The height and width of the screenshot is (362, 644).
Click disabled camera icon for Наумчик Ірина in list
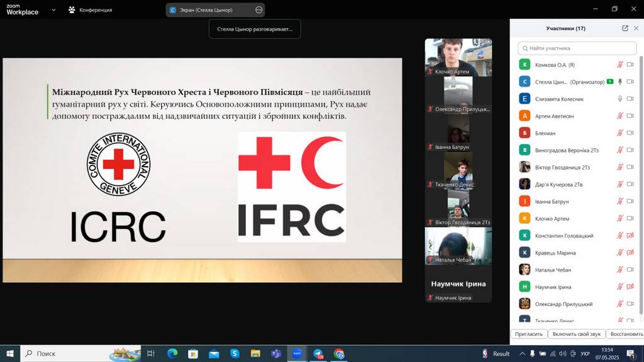(630, 287)
